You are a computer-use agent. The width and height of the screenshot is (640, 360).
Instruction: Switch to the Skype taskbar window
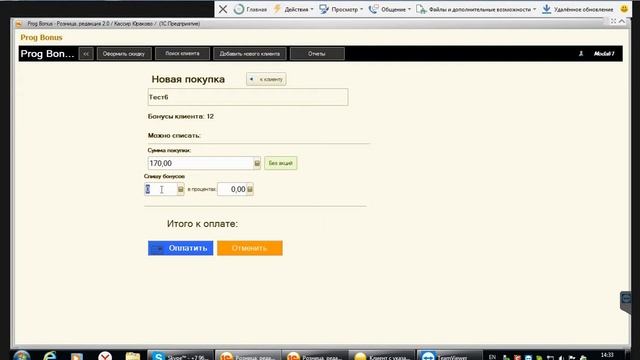coord(180,355)
